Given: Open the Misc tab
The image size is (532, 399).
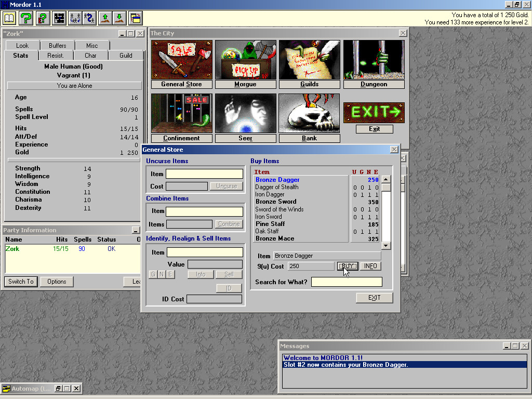Looking at the screenshot, I should pos(92,46).
